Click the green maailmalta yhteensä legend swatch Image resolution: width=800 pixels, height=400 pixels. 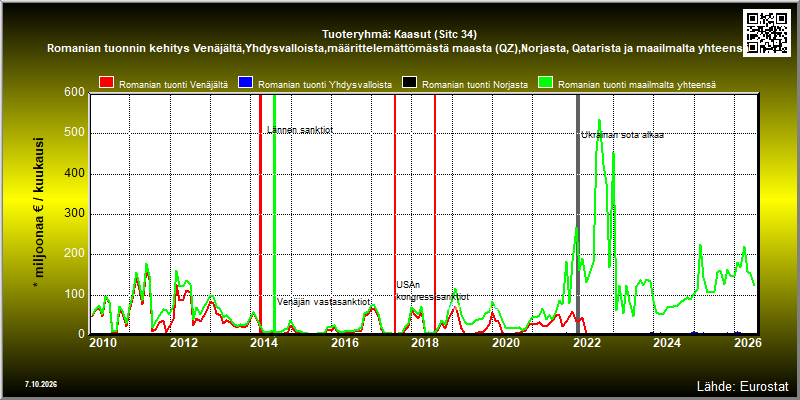pyautogui.click(x=545, y=83)
